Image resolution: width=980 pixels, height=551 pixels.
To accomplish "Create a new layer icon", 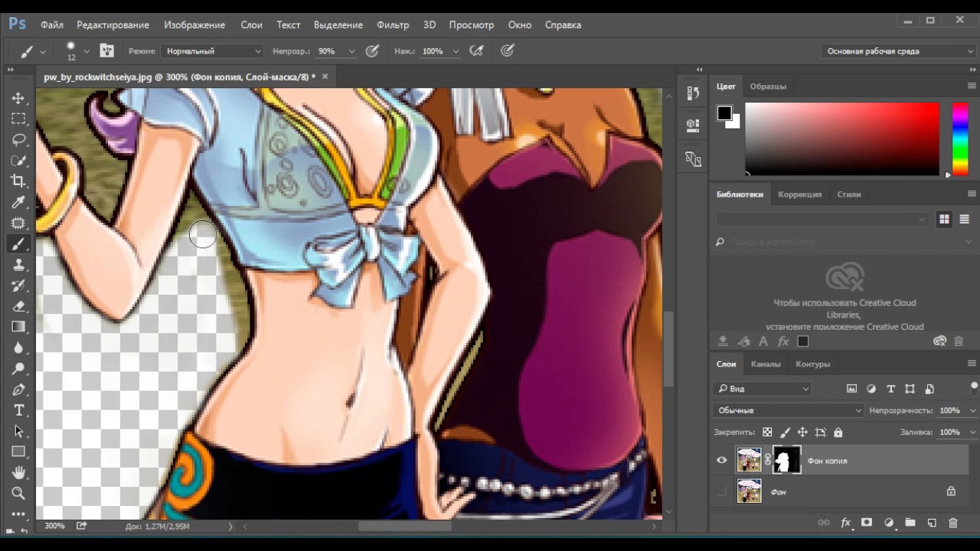I will 932,523.
